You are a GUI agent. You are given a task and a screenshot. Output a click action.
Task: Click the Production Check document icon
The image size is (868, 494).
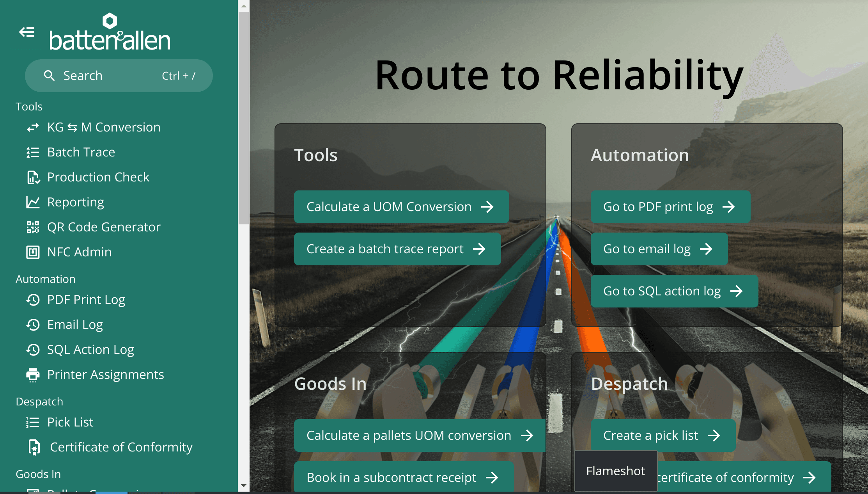pyautogui.click(x=33, y=177)
